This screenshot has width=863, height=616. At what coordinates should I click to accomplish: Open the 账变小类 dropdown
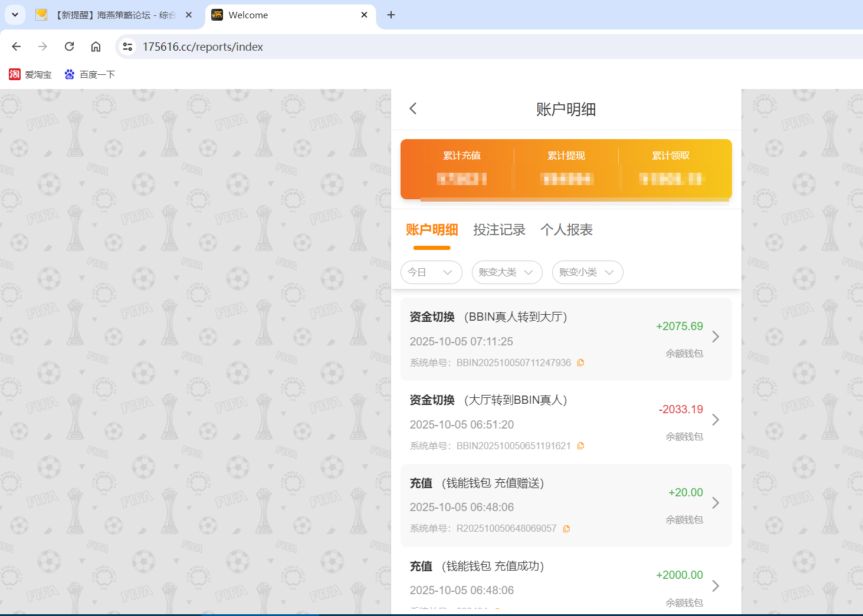(588, 272)
